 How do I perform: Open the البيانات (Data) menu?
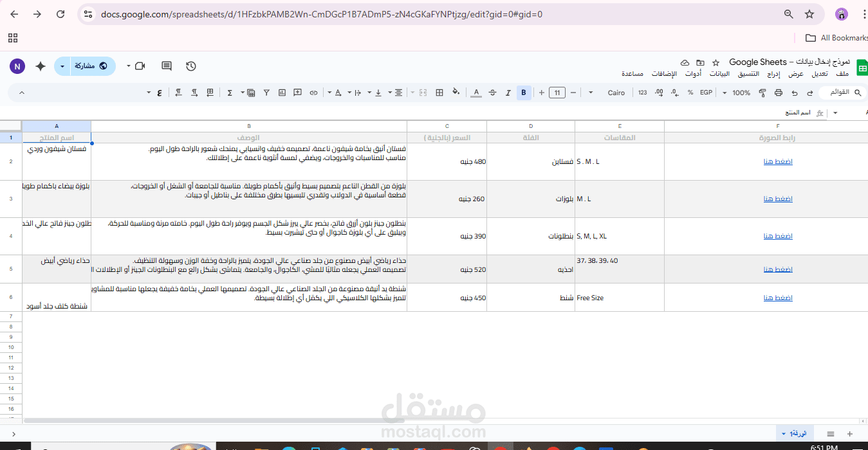pyautogui.click(x=719, y=74)
